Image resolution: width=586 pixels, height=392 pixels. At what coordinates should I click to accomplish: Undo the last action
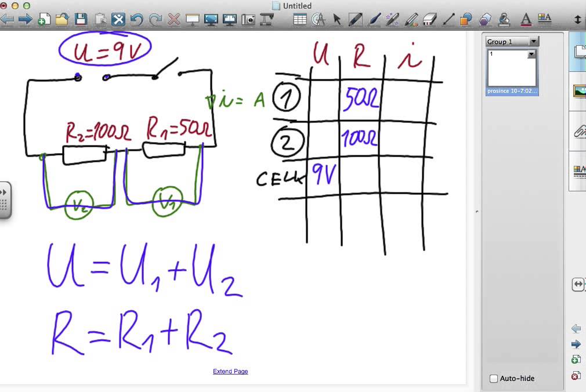click(x=137, y=19)
